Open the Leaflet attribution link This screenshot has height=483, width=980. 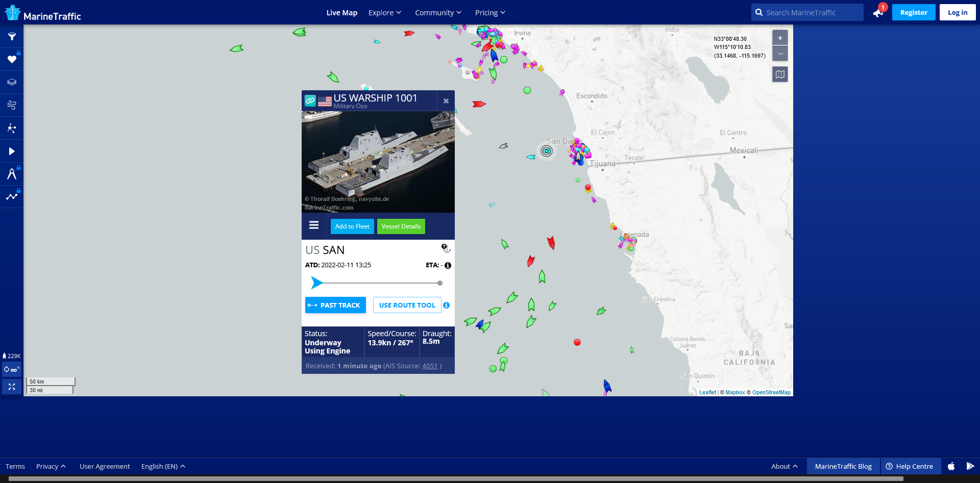[x=707, y=392]
